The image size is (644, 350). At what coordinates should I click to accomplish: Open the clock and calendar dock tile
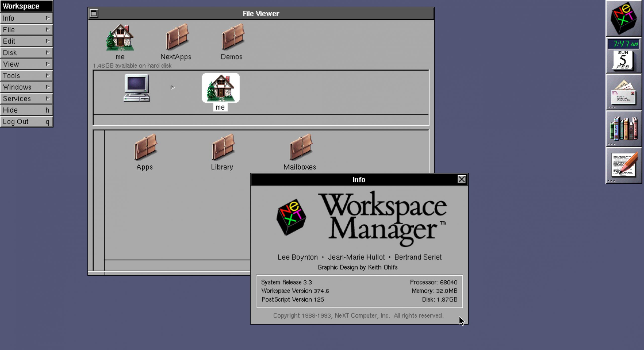[x=624, y=55]
